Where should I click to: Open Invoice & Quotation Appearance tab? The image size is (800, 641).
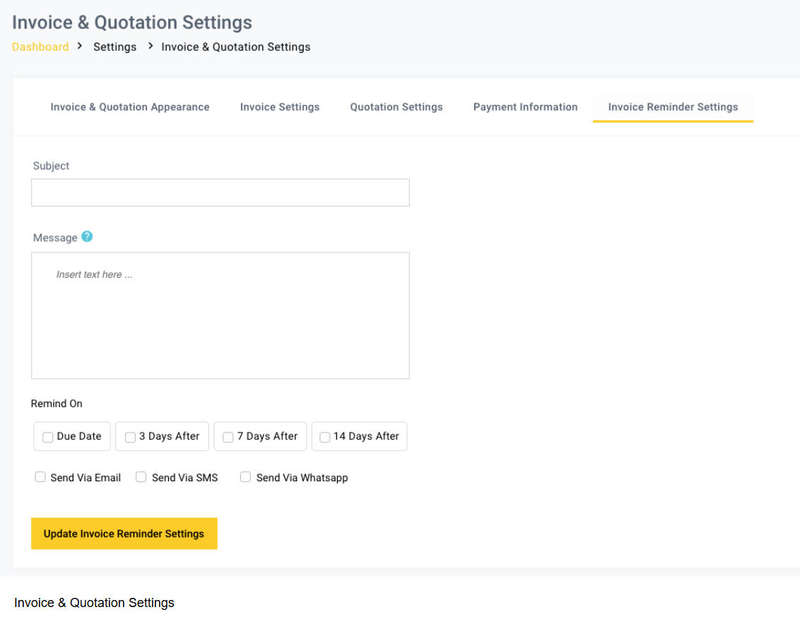coord(130,107)
